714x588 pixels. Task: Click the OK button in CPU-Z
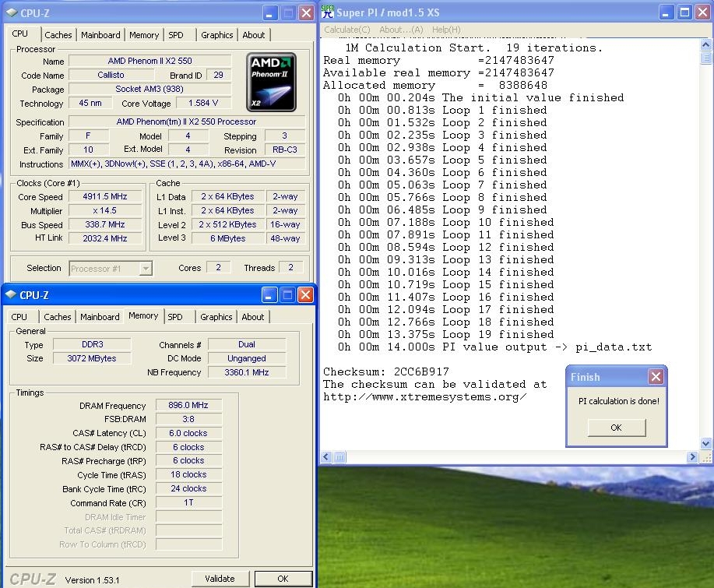coord(283,579)
